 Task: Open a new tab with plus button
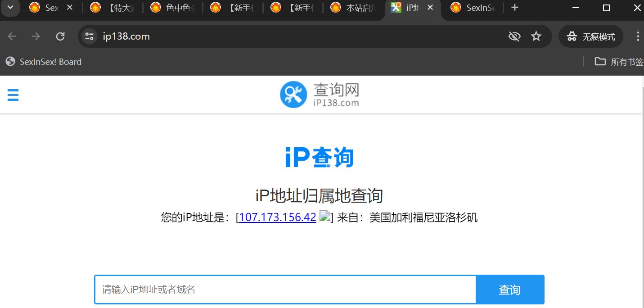pos(515,8)
